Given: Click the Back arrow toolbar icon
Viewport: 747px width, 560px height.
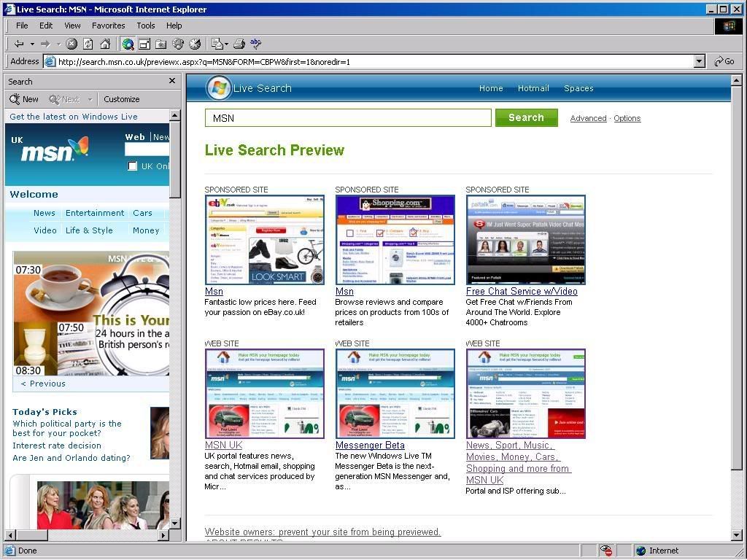Looking at the screenshot, I should (x=19, y=44).
